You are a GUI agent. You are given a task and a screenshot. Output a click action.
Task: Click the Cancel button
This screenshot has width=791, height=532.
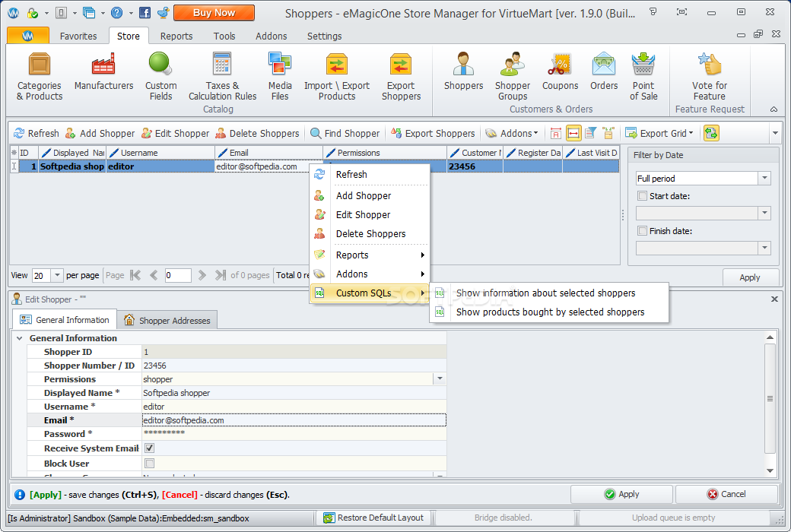(726, 494)
